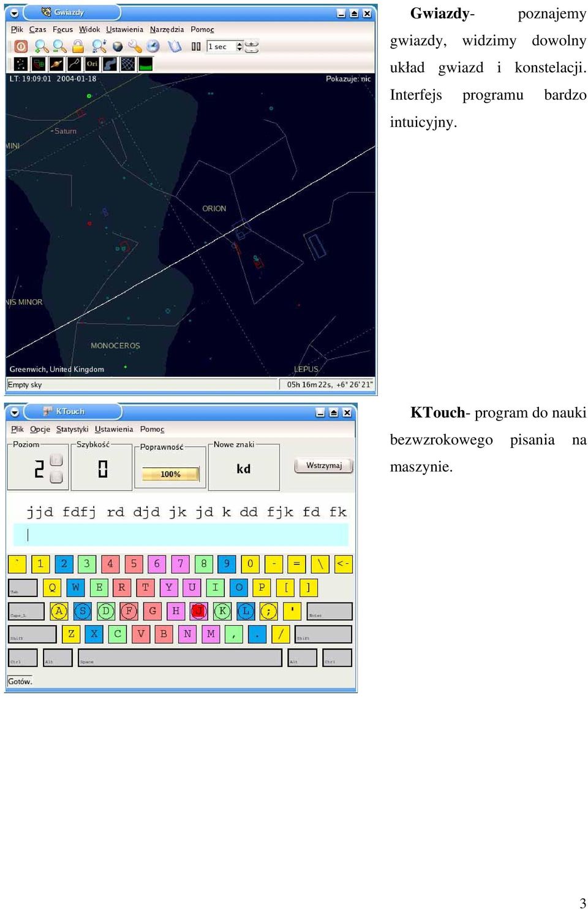Open the Czas menu

[37, 29]
